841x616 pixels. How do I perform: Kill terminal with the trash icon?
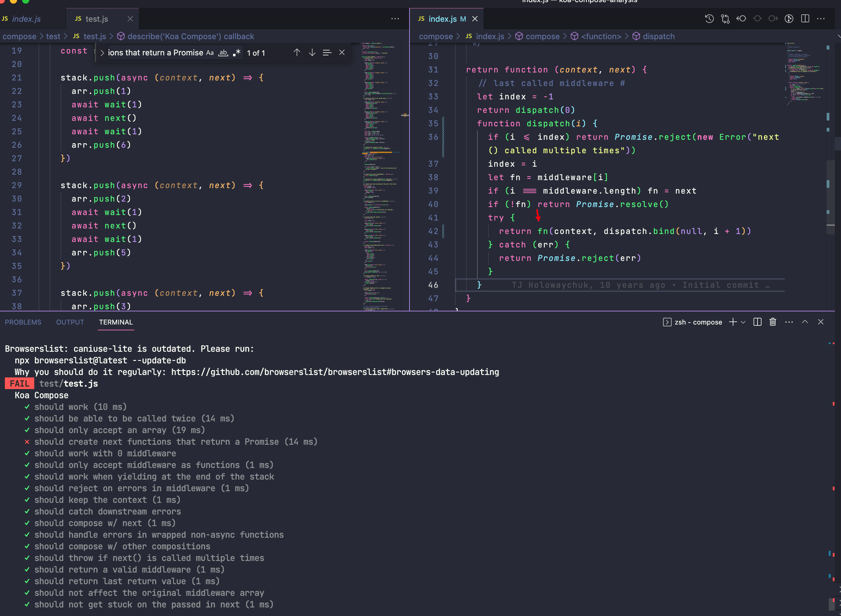[x=773, y=322]
